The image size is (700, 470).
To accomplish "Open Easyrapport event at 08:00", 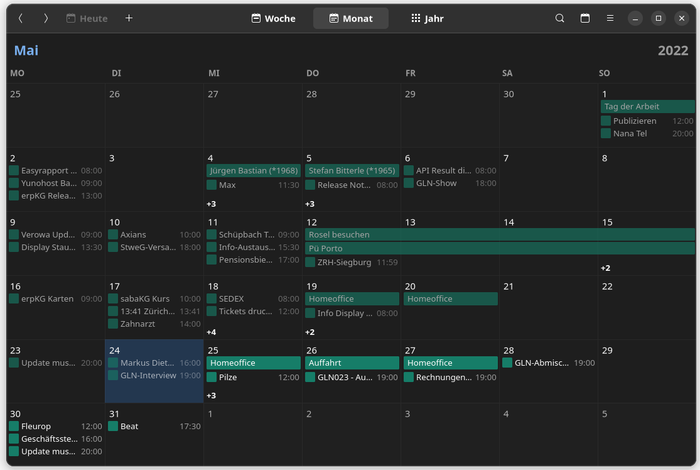I will point(56,171).
